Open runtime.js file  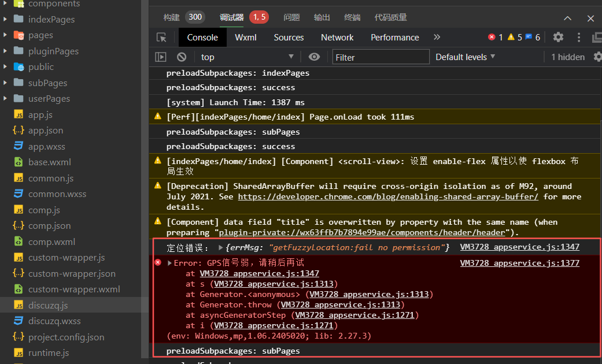click(x=49, y=353)
